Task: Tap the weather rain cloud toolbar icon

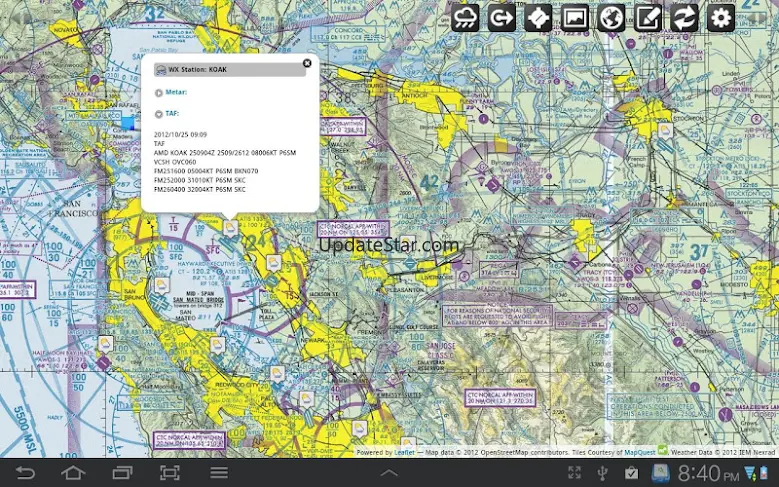Action: (x=465, y=17)
